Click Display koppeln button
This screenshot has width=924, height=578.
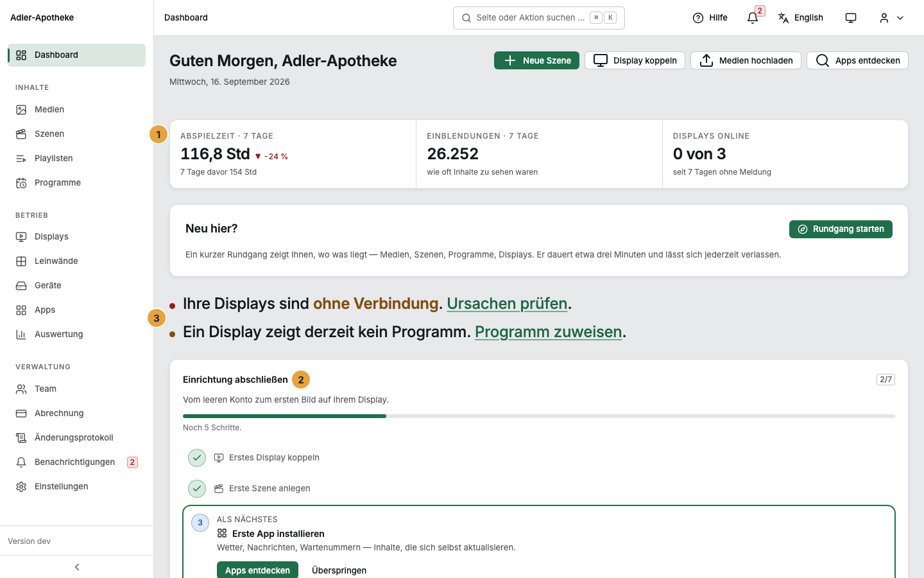point(635,60)
